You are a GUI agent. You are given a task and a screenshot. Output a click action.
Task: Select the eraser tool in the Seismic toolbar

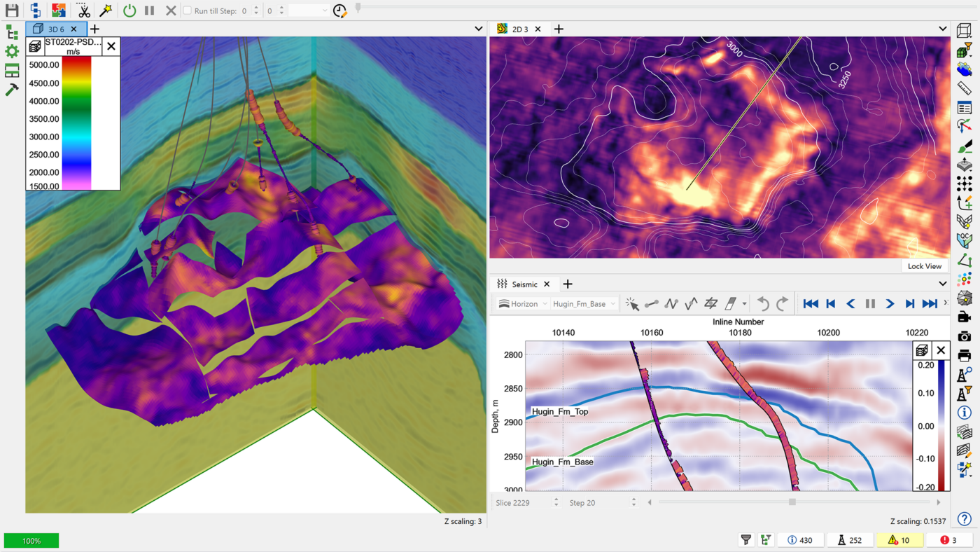click(730, 304)
